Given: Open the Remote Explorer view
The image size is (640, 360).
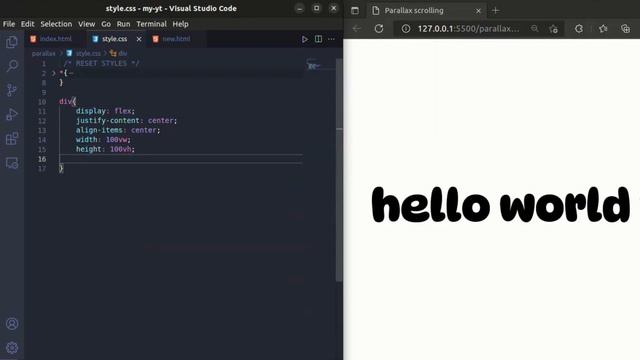Looking at the screenshot, I should [x=12, y=163].
